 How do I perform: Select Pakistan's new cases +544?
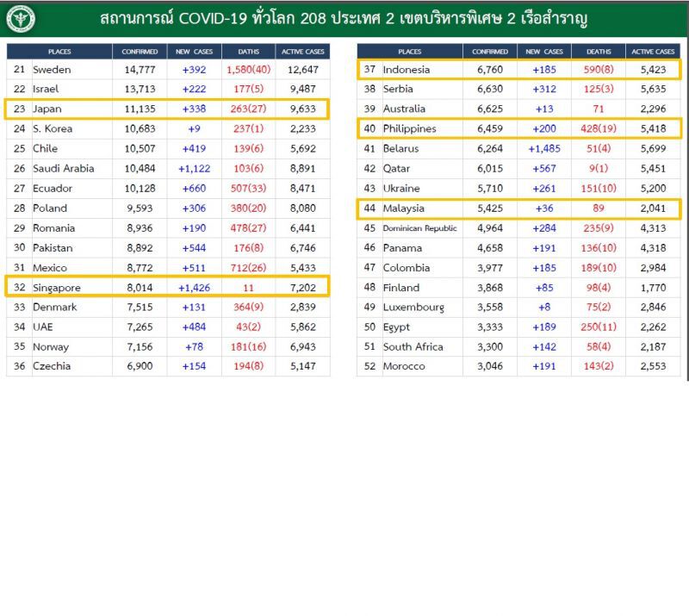[x=195, y=247]
